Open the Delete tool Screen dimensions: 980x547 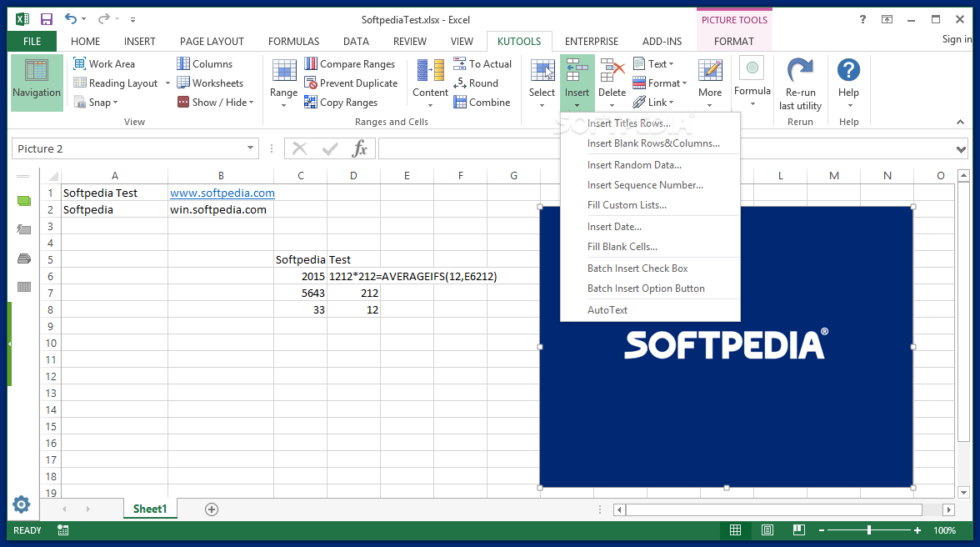tap(612, 83)
